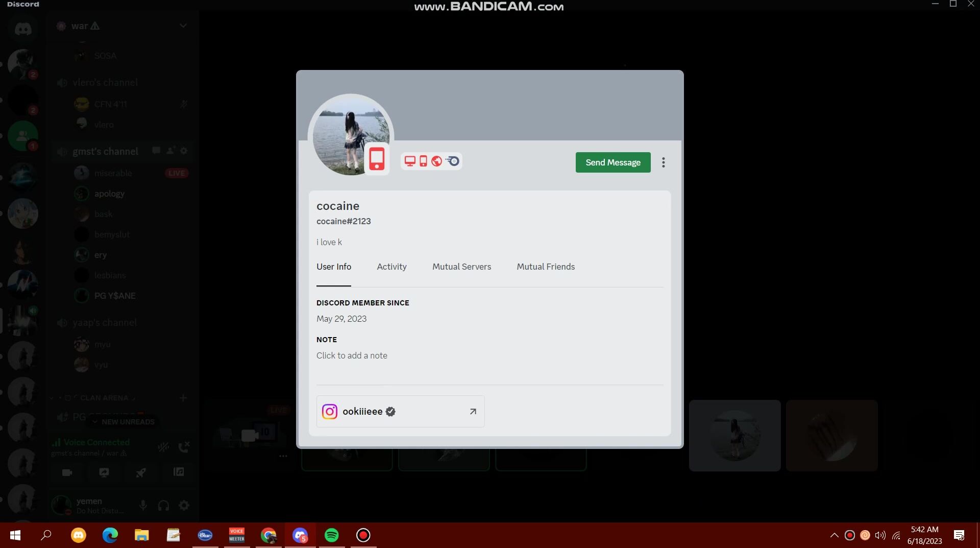Open Discord home direct messages button
This screenshot has height=548, width=980.
pyautogui.click(x=23, y=29)
